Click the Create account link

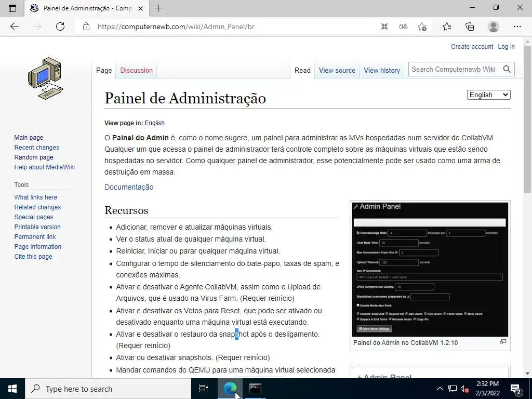coord(472,46)
